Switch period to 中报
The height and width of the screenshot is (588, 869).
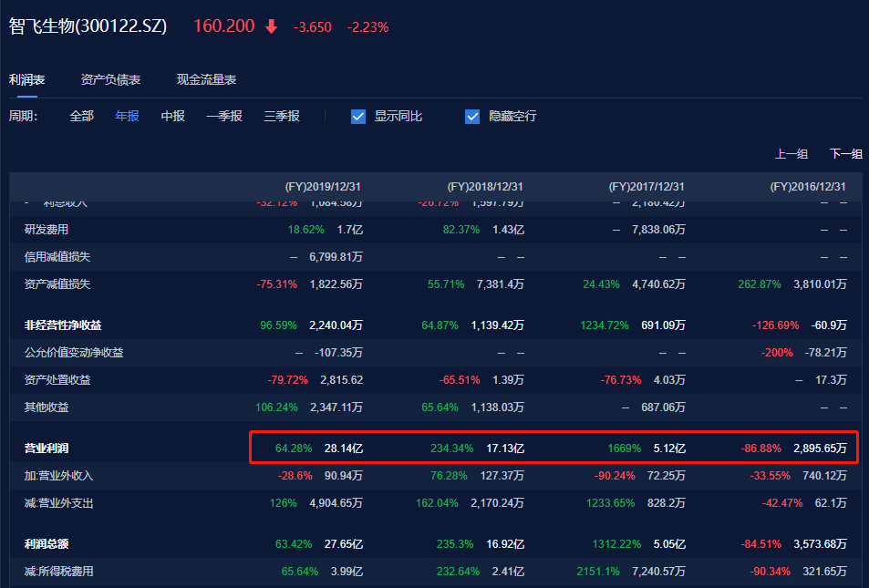[x=172, y=117]
